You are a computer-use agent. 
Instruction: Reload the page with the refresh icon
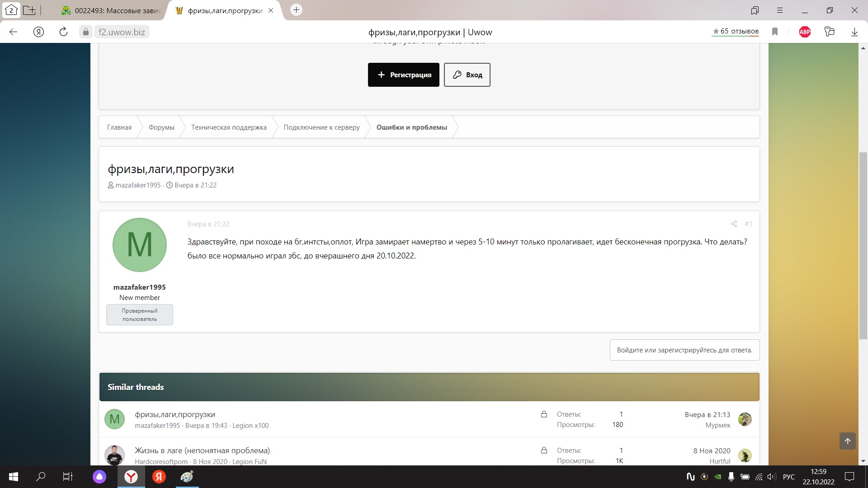point(63,32)
